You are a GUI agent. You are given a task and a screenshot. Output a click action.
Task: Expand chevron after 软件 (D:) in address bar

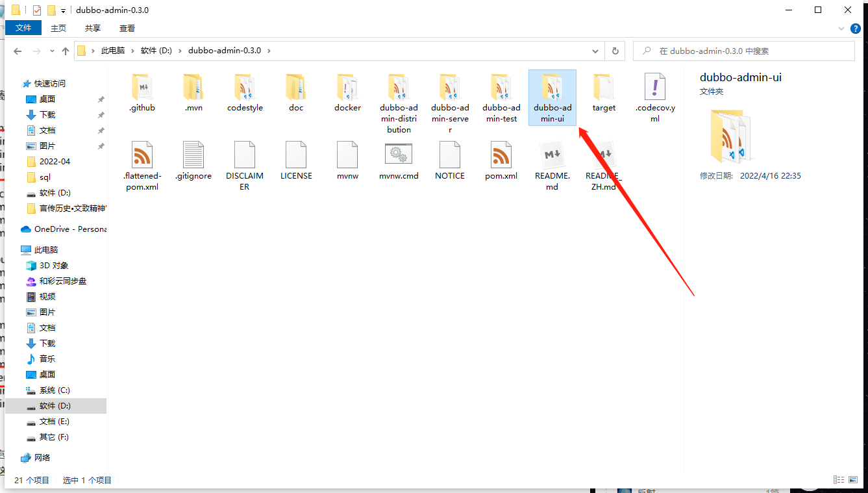pos(180,51)
